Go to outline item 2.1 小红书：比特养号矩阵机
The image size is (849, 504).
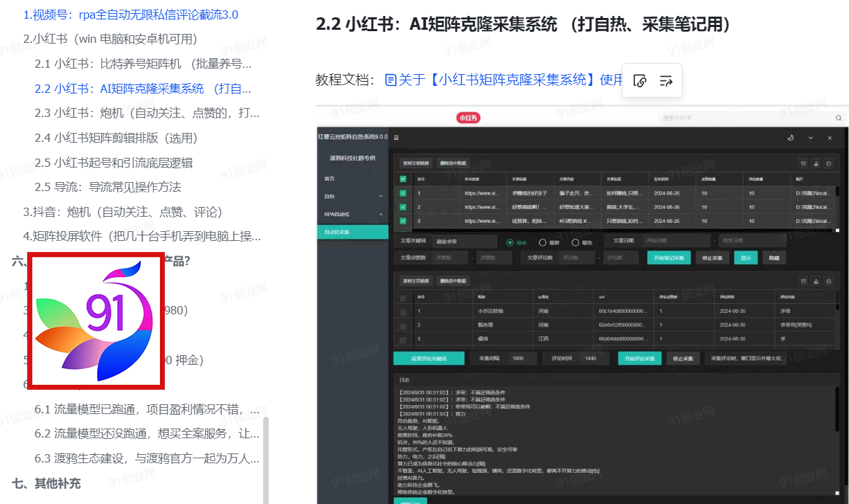143,64
